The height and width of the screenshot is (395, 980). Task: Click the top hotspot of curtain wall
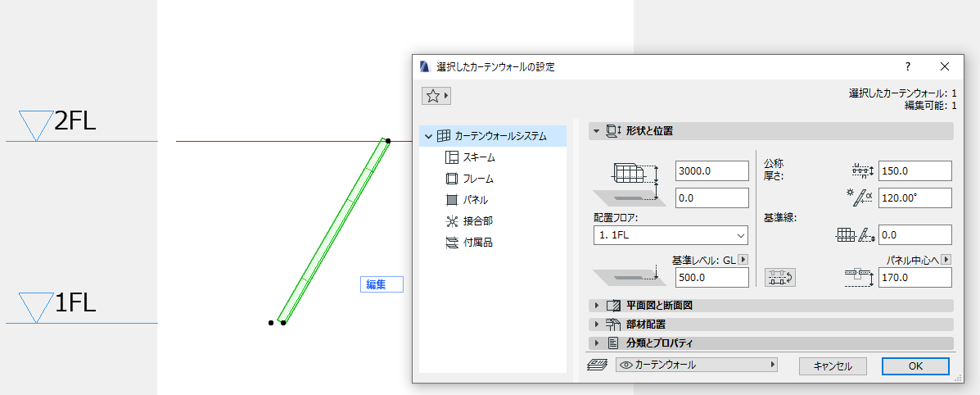click(x=388, y=141)
